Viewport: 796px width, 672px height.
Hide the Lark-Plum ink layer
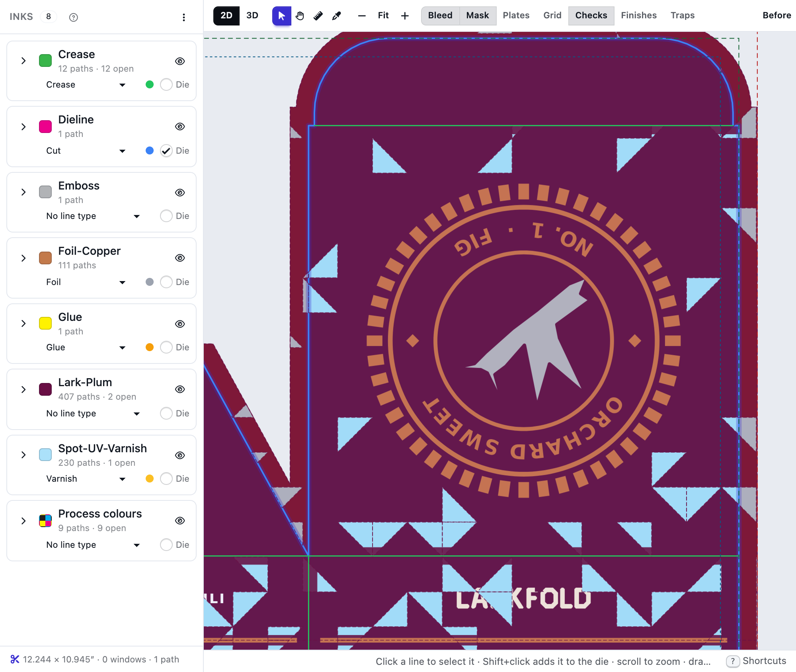pyautogui.click(x=180, y=389)
